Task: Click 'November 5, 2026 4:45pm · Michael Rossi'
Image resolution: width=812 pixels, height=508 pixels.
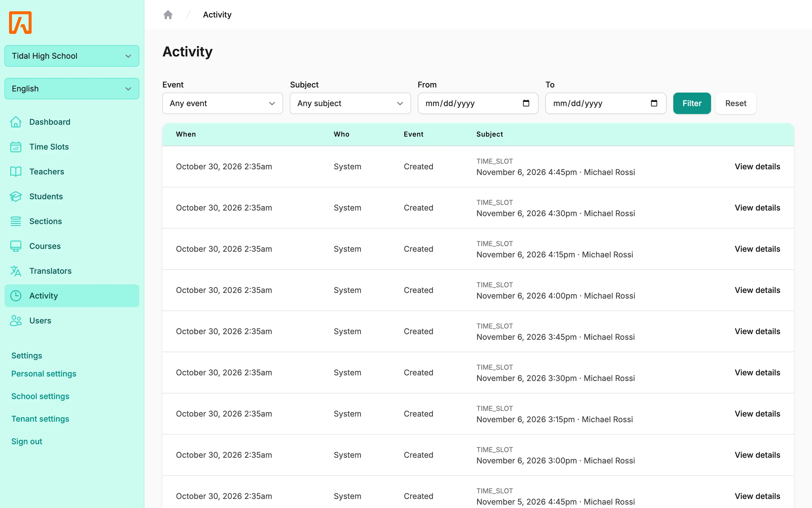Action: point(556,502)
